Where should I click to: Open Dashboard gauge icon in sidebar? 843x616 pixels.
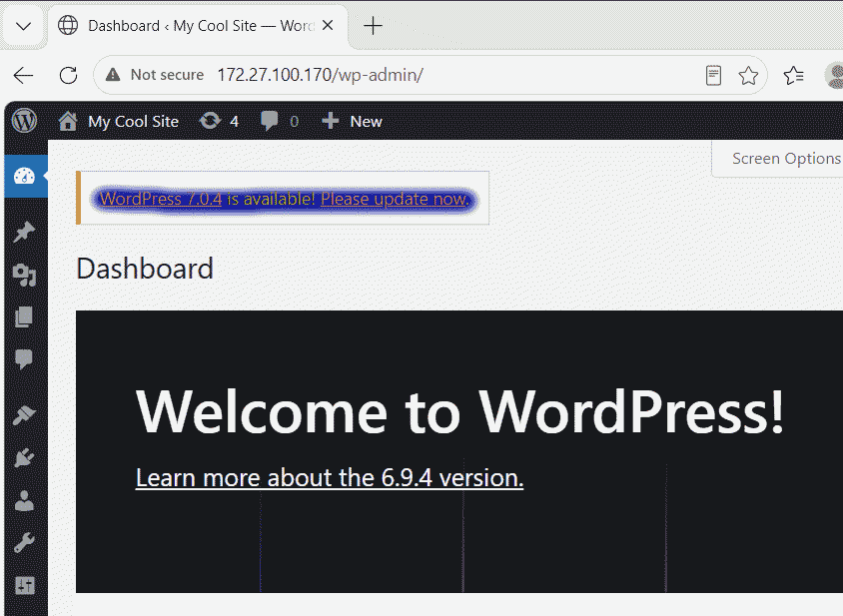coord(24,176)
